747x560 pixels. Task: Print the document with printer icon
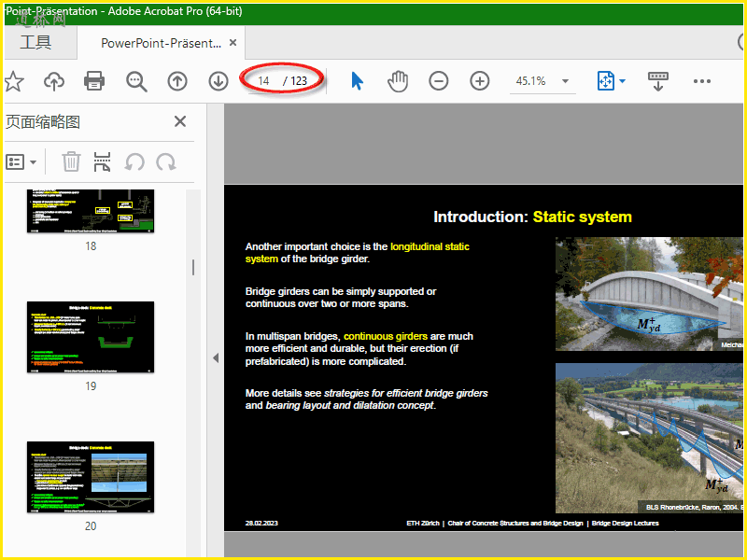94,81
